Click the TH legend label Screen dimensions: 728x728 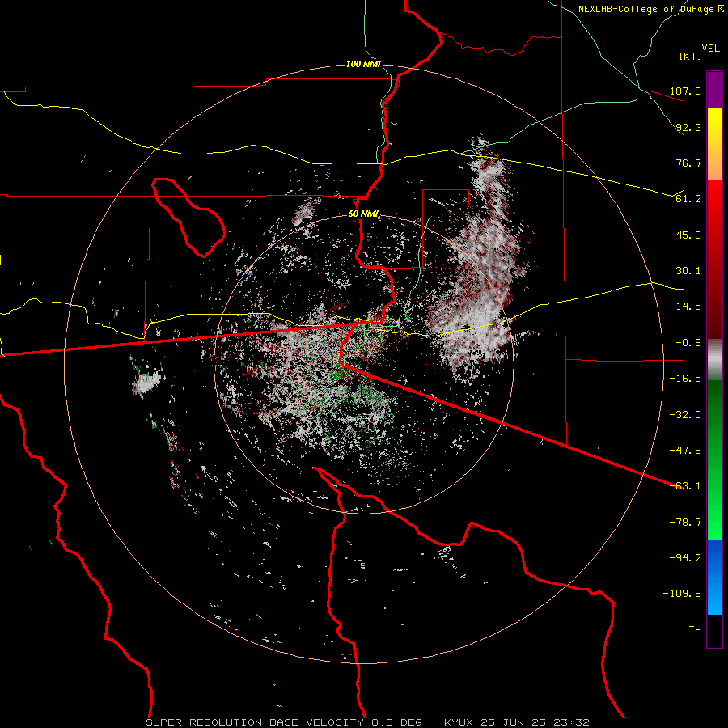point(695,630)
